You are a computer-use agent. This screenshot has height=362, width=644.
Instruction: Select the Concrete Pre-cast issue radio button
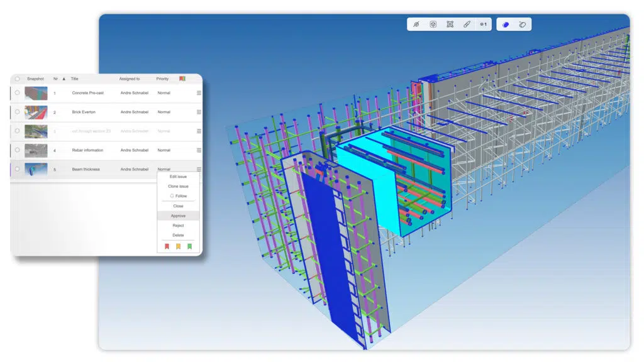click(x=17, y=93)
